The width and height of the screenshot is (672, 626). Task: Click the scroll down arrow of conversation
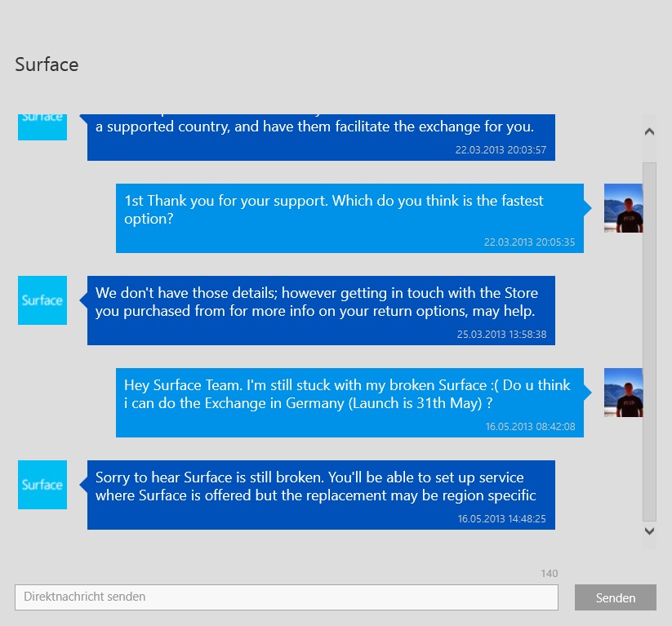650,531
